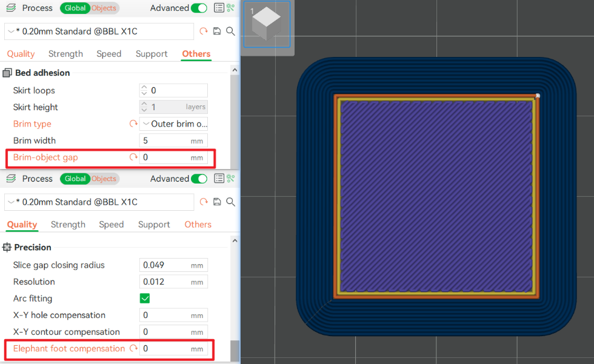Screen dimensions: 594x364
Task: Click the Brim width value field
Action: coord(173,141)
